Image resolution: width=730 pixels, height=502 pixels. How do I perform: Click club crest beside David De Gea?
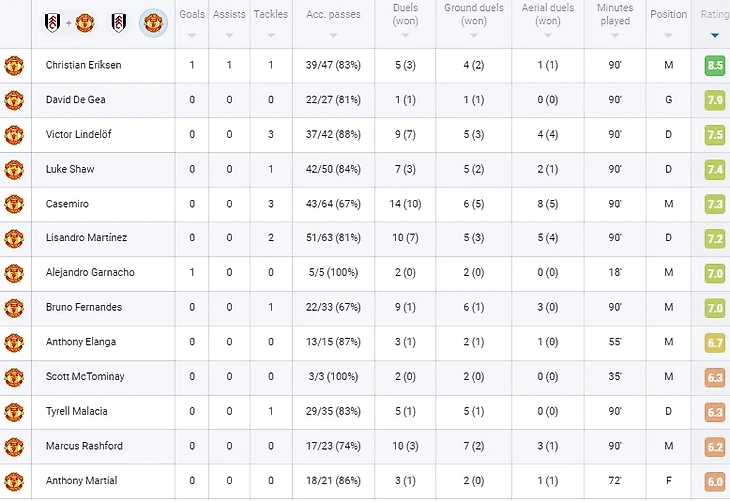(14, 100)
